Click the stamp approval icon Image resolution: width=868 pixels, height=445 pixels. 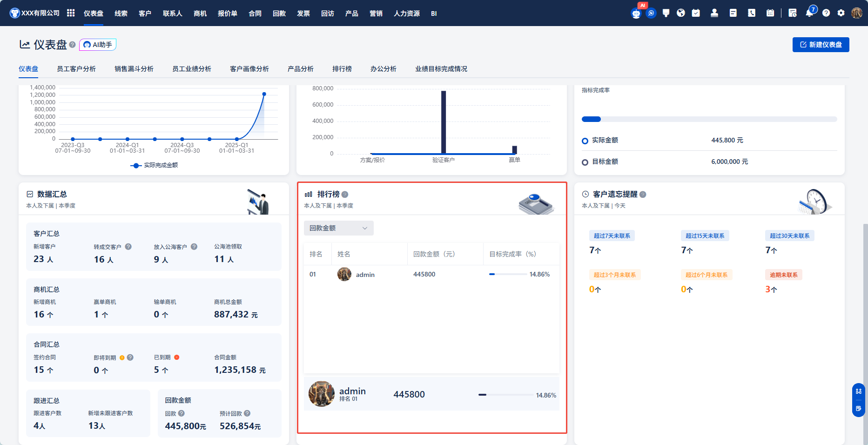tap(714, 13)
